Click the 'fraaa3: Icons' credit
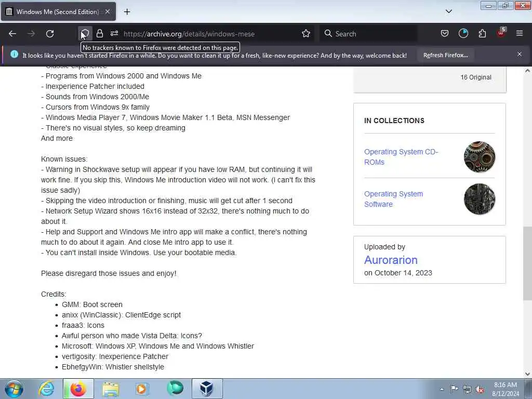The height and width of the screenshot is (399, 532). pyautogui.click(x=83, y=325)
